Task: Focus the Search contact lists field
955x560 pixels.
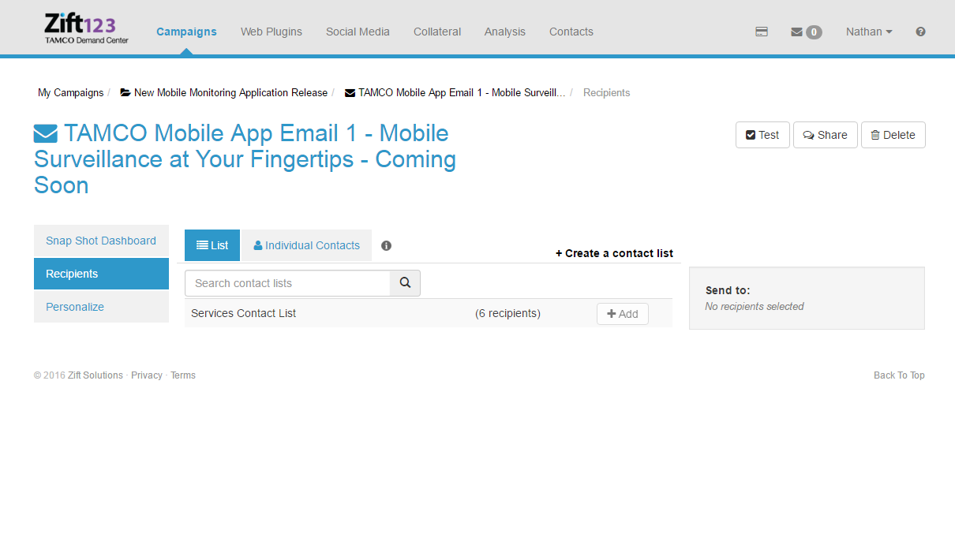Action: point(287,283)
